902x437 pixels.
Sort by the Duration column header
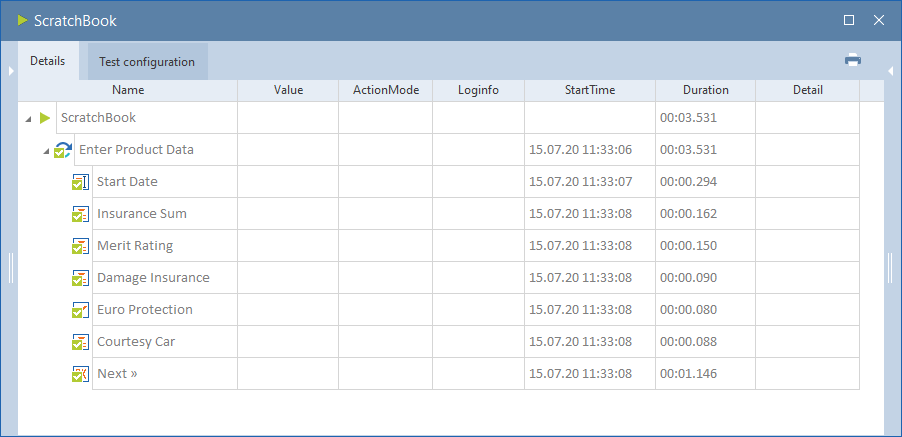tap(705, 90)
